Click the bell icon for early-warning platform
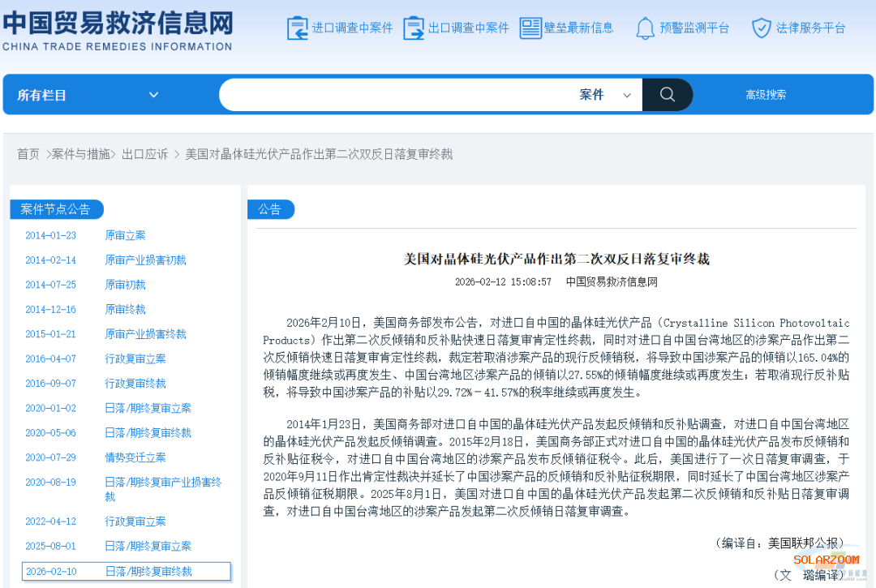The image size is (876, 588). [x=645, y=28]
